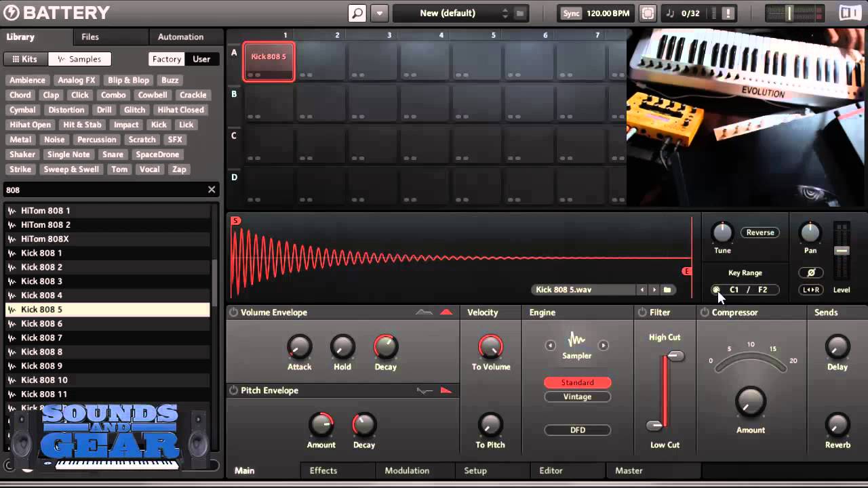
Task: Open the Effects tab
Action: point(323,470)
